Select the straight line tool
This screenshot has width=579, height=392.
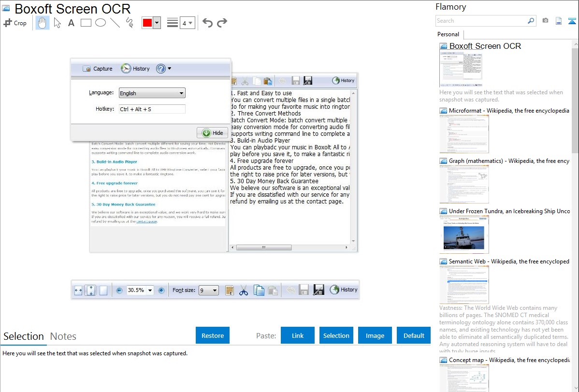[115, 23]
